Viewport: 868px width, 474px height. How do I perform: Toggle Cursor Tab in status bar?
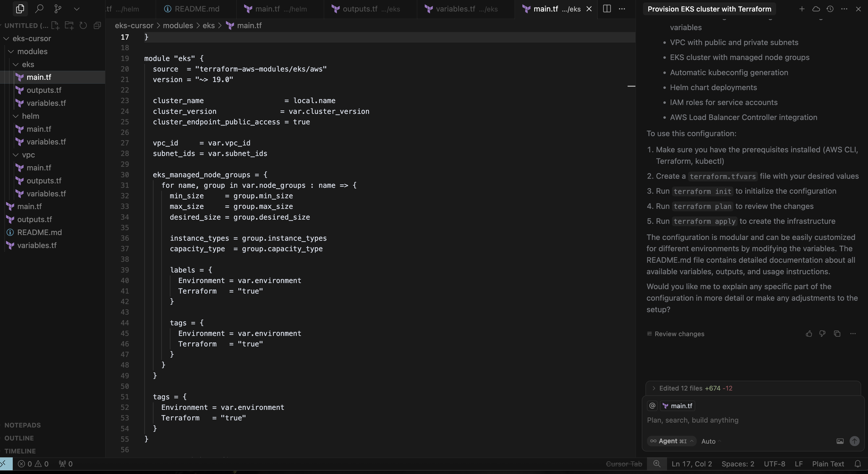point(624,464)
